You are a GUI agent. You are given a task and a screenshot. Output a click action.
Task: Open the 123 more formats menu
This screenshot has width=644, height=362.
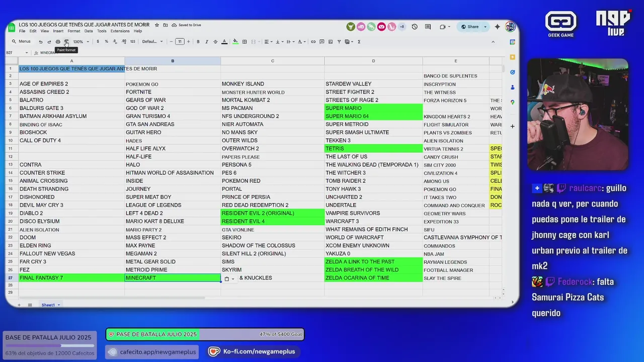point(133,42)
